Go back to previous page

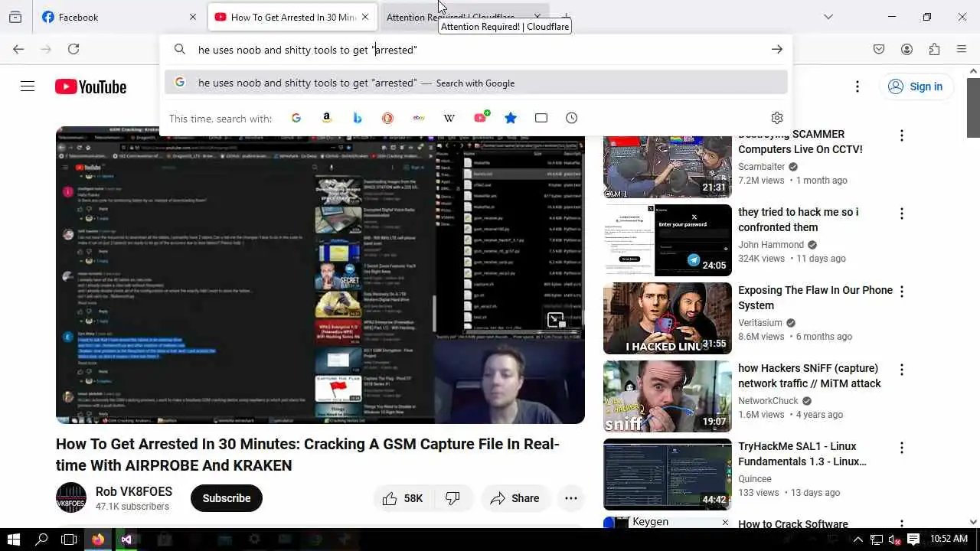point(18,49)
